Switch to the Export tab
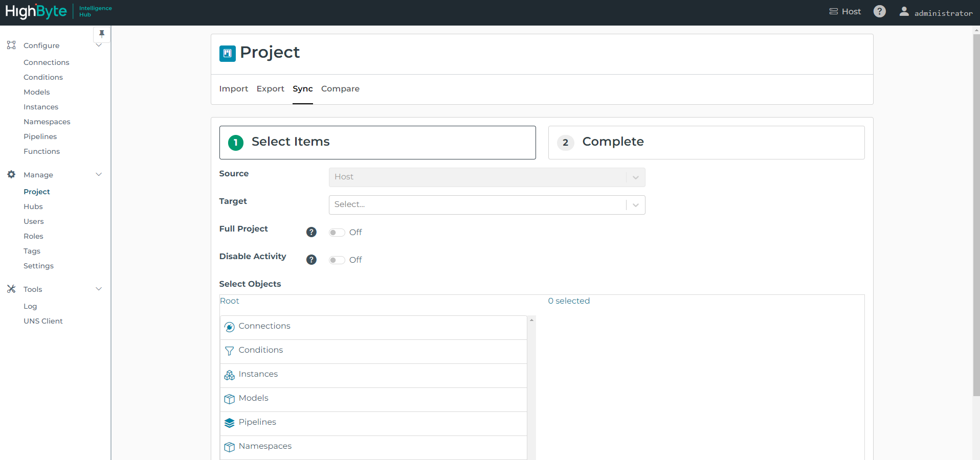980x460 pixels. 270,89
